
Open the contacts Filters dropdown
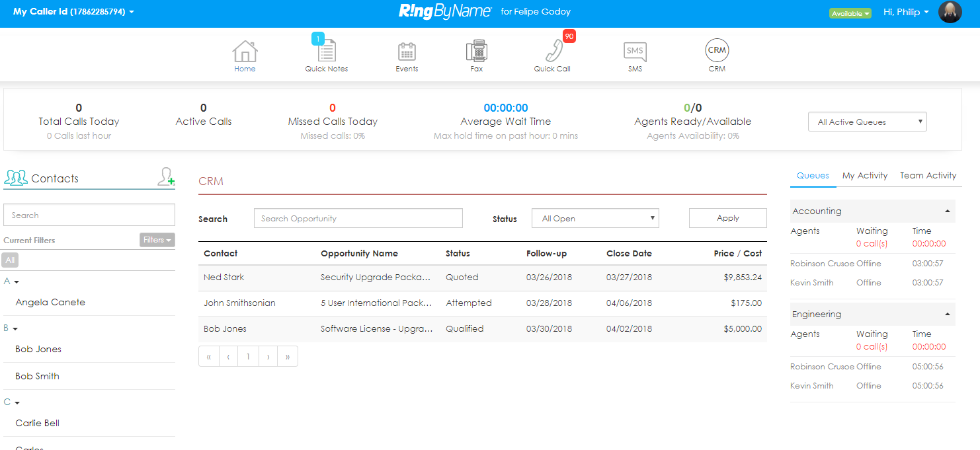[x=157, y=240]
